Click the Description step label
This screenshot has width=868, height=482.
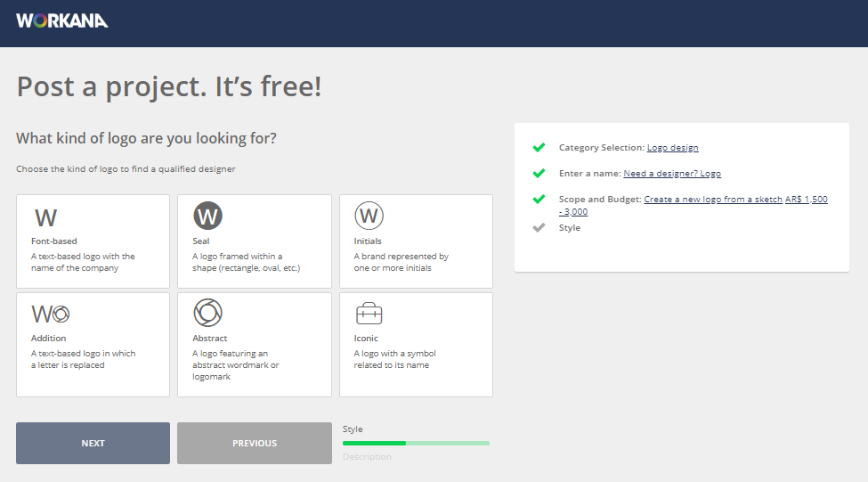click(x=367, y=457)
